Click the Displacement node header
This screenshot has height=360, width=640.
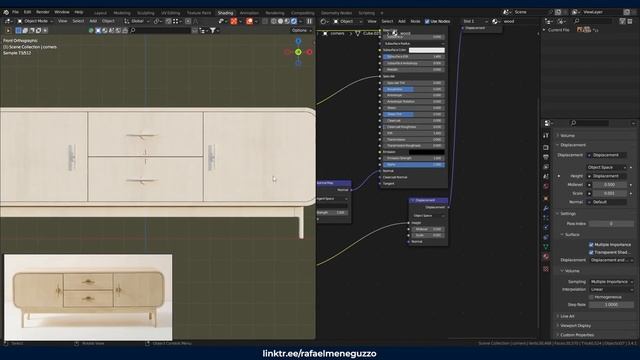tap(429, 200)
